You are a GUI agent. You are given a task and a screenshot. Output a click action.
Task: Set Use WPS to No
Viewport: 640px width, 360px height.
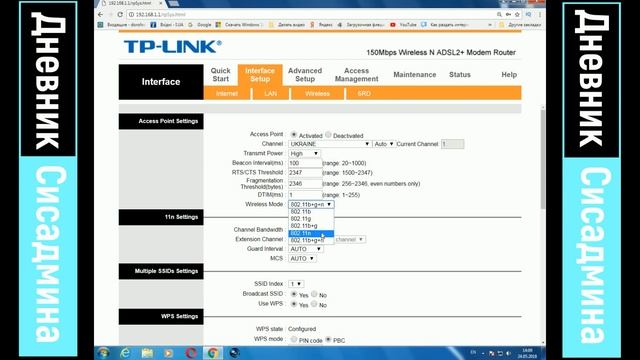[x=314, y=304]
